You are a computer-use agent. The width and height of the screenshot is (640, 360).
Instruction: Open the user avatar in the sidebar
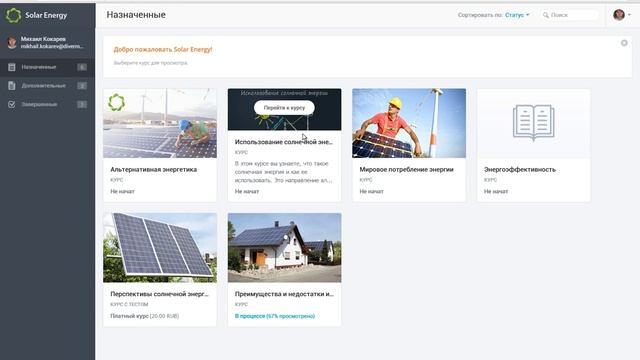click(12, 42)
